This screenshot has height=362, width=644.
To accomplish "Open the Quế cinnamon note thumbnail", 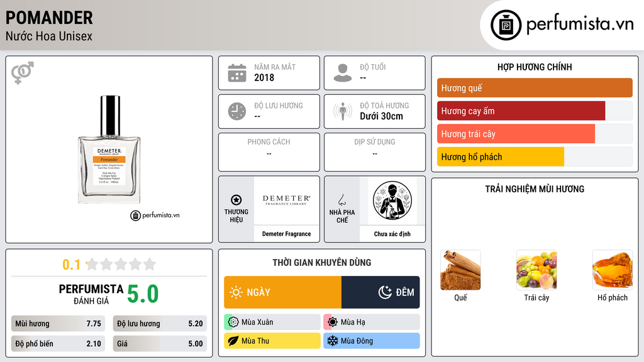I will click(460, 270).
